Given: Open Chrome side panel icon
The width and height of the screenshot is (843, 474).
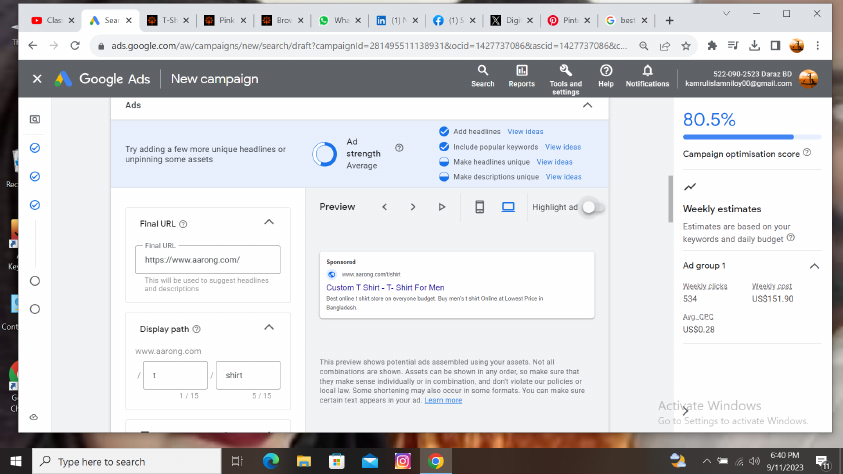Looking at the screenshot, I should tap(775, 46).
